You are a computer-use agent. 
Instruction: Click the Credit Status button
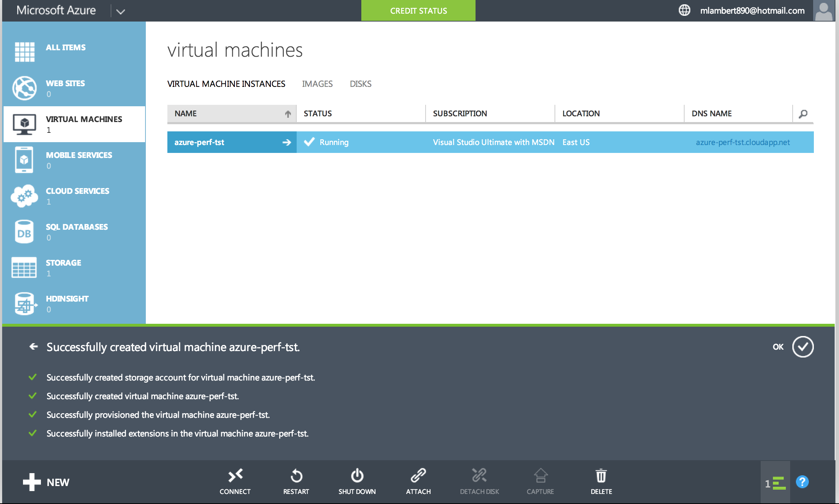tap(418, 11)
